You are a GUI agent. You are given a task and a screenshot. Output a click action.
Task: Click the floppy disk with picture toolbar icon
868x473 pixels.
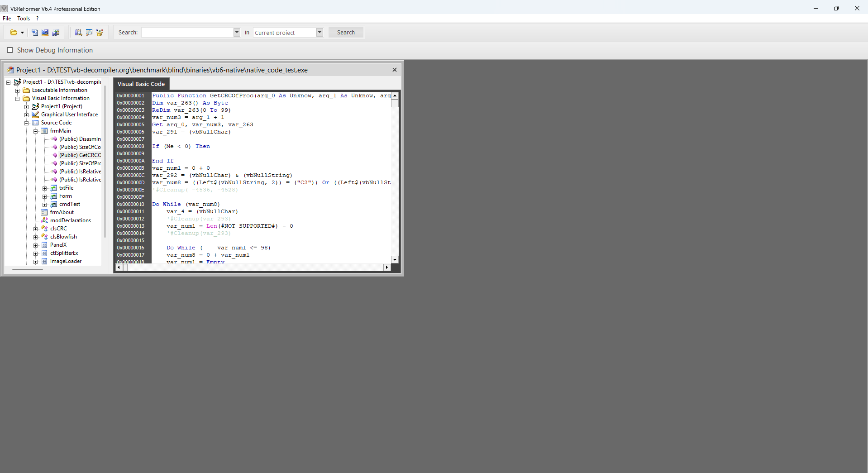56,33
